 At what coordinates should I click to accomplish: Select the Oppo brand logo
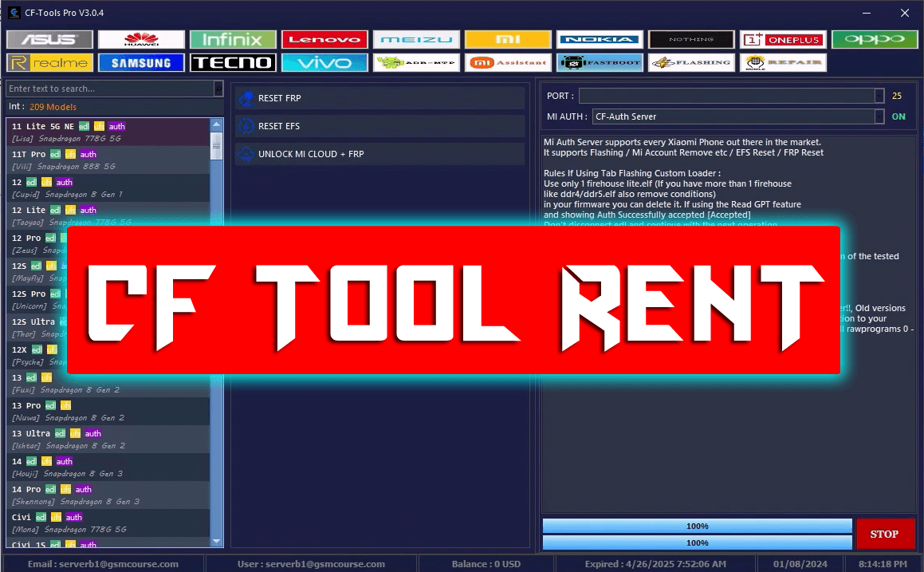(x=875, y=40)
